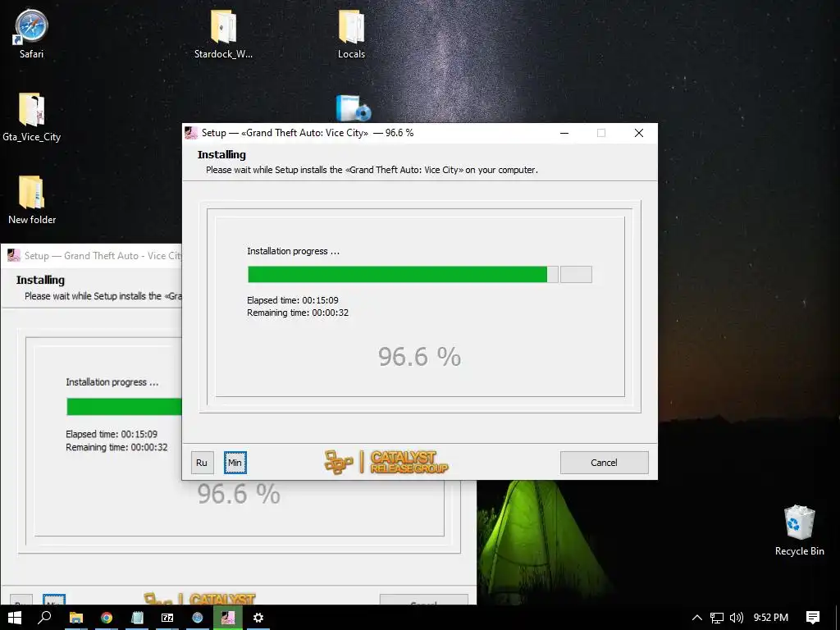The image size is (840, 630).
Task: Open File Explorer from the taskbar
Action: point(76,618)
